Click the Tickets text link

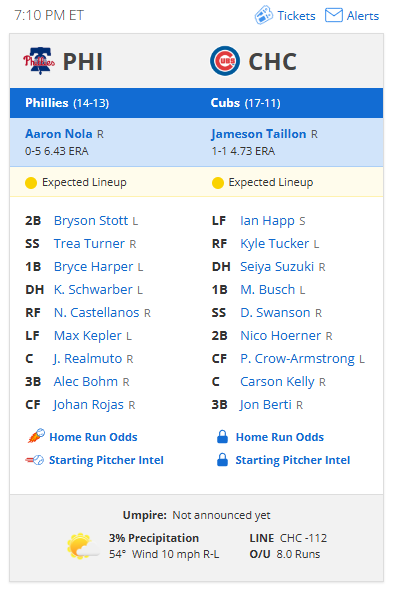[296, 16]
